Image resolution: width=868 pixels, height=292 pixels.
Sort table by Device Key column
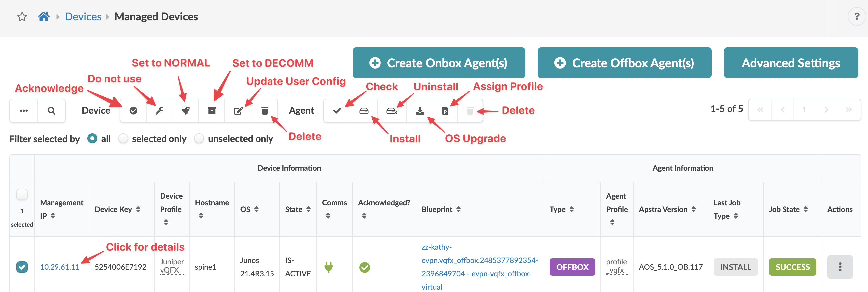[x=138, y=209]
